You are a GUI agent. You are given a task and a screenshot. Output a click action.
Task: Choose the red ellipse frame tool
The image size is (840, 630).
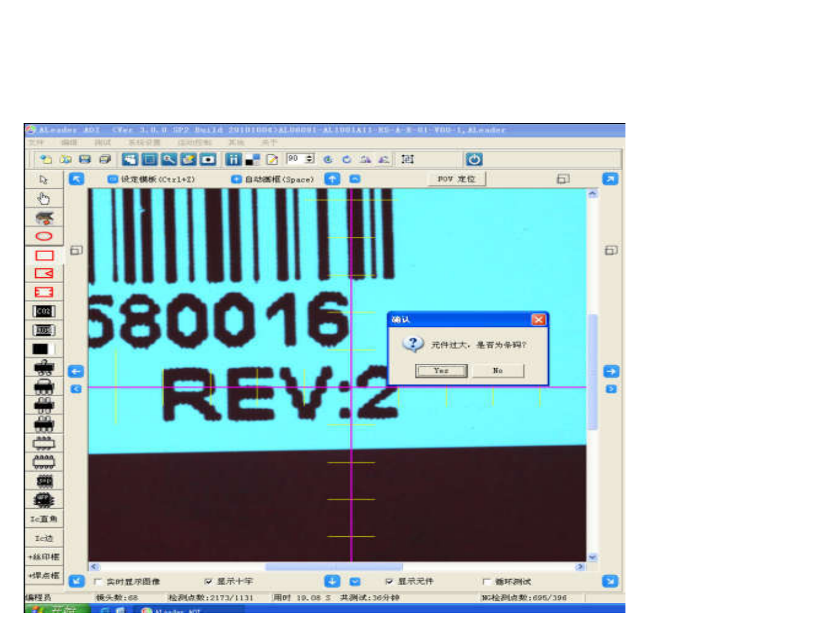click(44, 236)
